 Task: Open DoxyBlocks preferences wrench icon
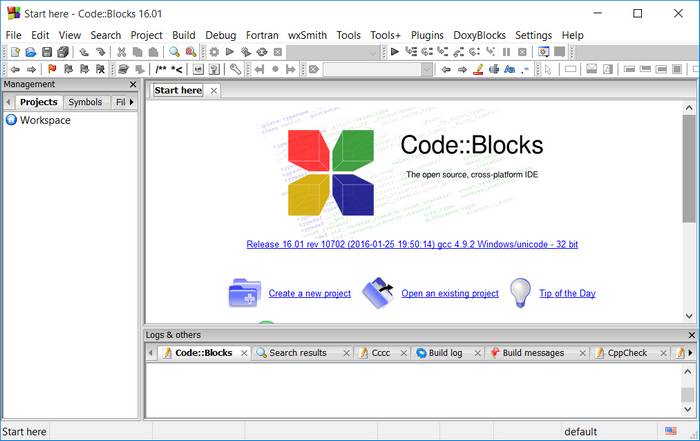(x=235, y=69)
